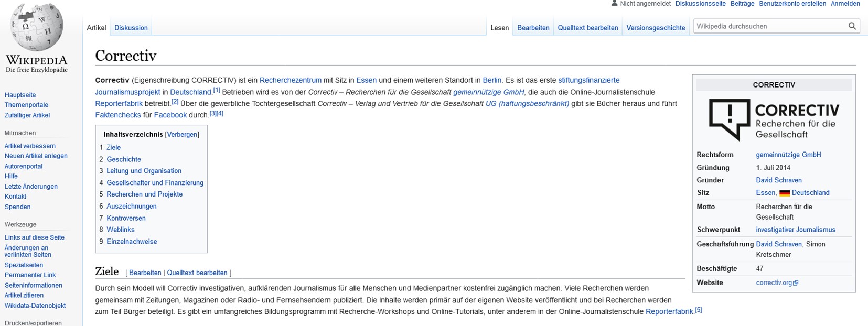This screenshot has width=868, height=326.
Task: Select the Quelltext bearbeiten tab
Action: (x=587, y=28)
